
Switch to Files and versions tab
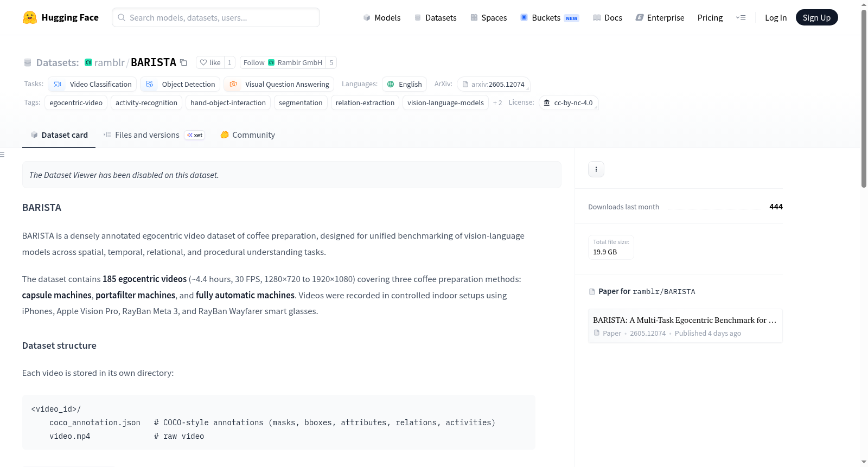(x=154, y=135)
